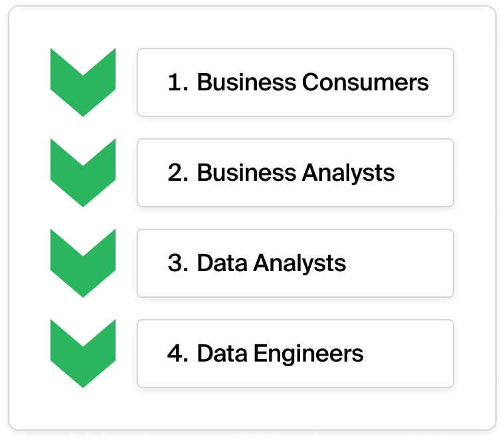Image resolution: width=504 pixels, height=440 pixels.
Task: Click "Analysts" in the Data Analysts row
Action: [x=299, y=263]
